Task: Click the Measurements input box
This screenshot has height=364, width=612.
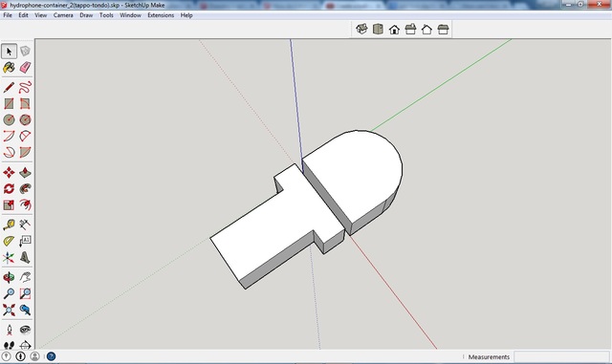Action: coord(561,356)
